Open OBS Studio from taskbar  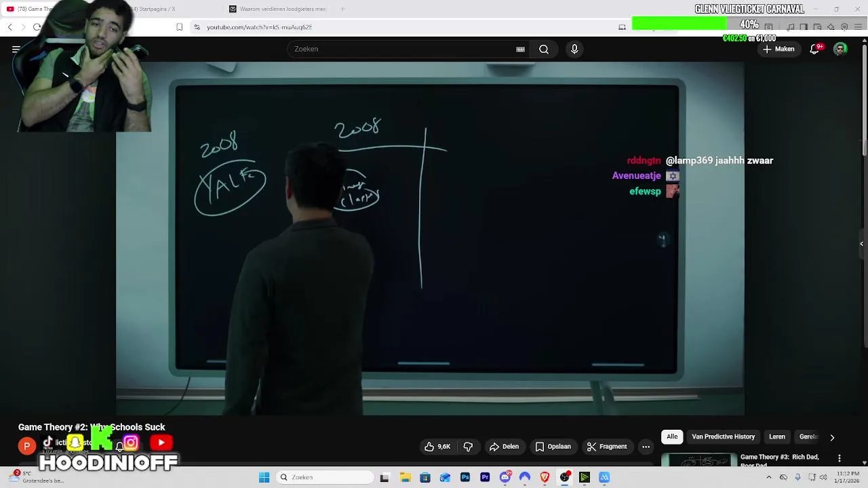click(x=565, y=477)
